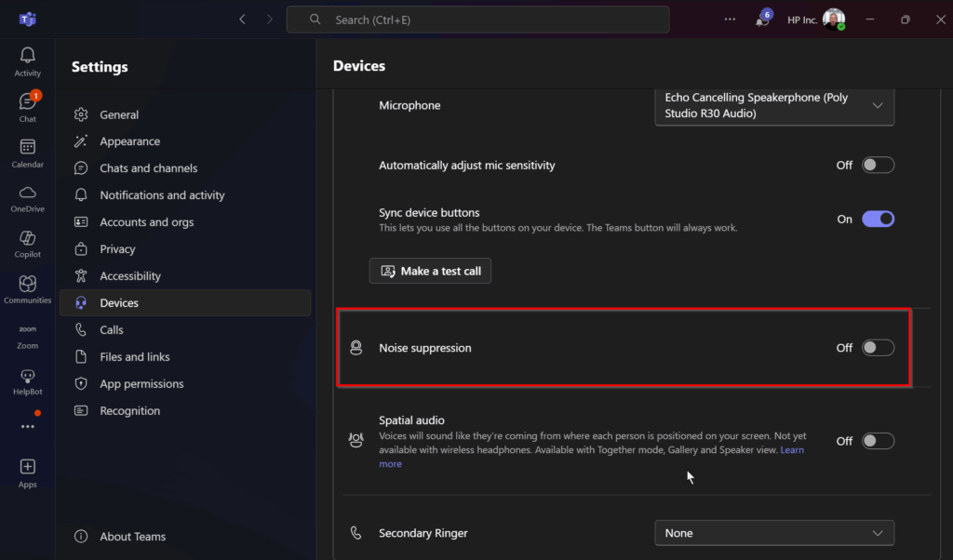Open OneDrive from the sidebar
The height and width of the screenshot is (560, 953).
[28, 197]
